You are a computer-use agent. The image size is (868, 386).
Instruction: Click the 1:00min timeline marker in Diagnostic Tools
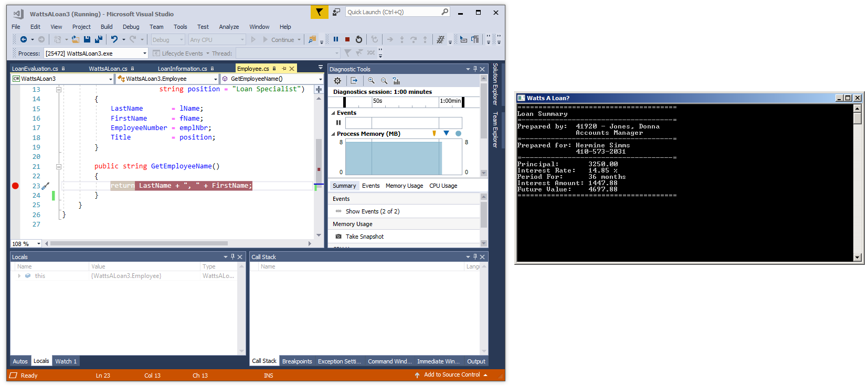(x=450, y=101)
